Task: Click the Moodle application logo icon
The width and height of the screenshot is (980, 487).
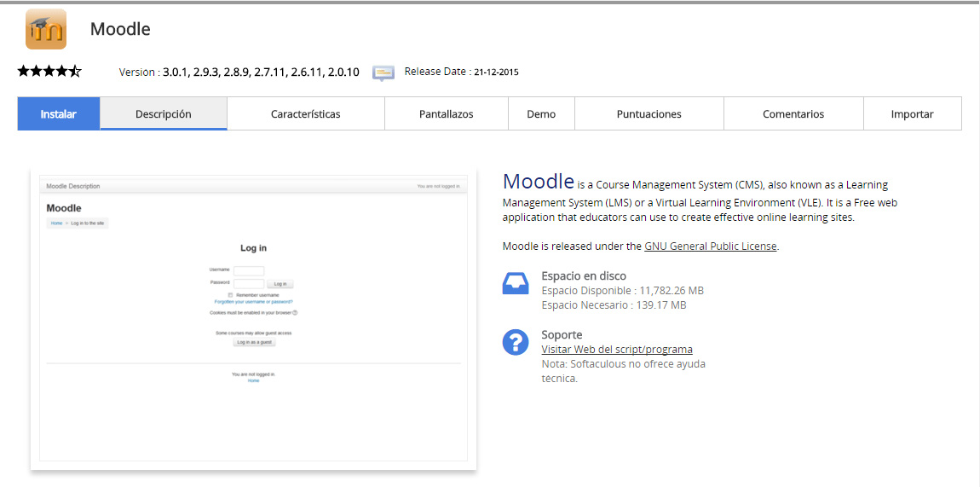Action: (45, 29)
